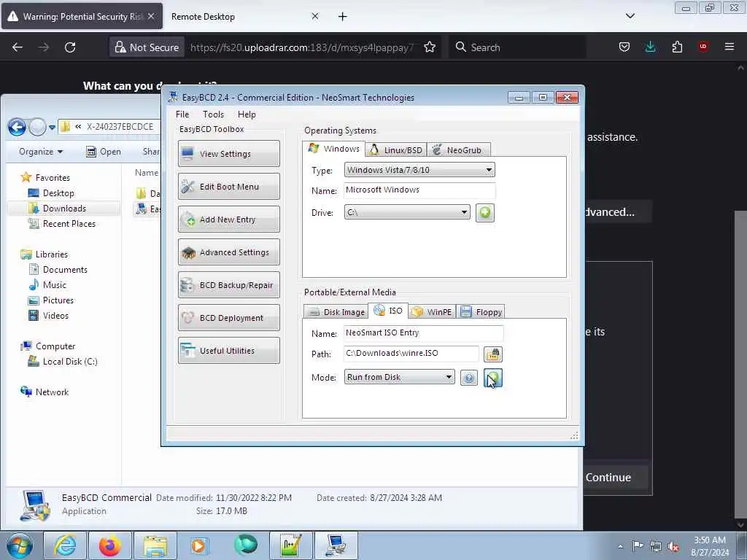Click X-240237EBCDCE in Explorer address bar
Viewport: 747px width, 560px height.
click(120, 127)
